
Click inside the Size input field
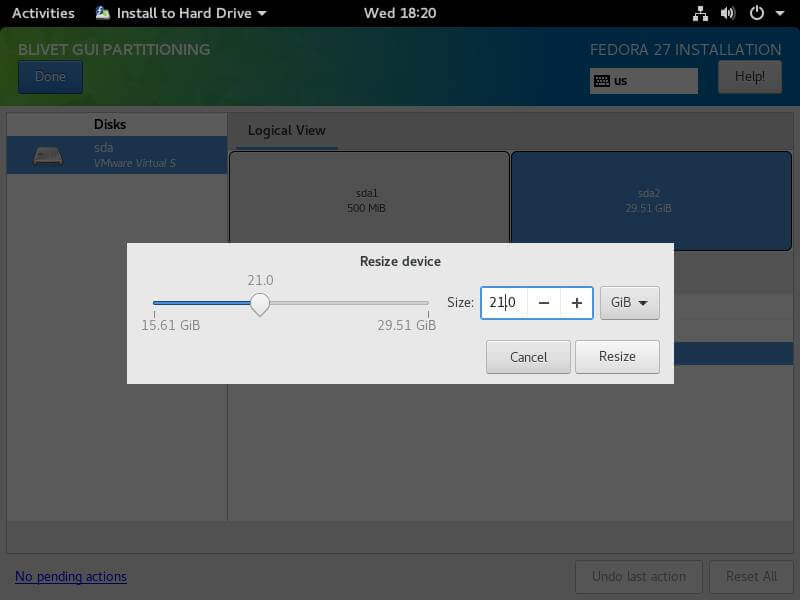(504, 303)
